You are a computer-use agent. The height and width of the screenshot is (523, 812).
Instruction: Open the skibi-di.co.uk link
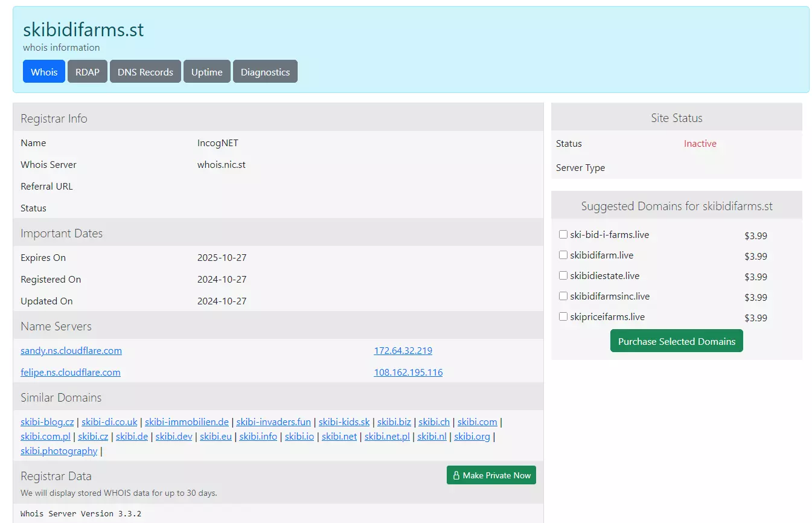point(109,422)
